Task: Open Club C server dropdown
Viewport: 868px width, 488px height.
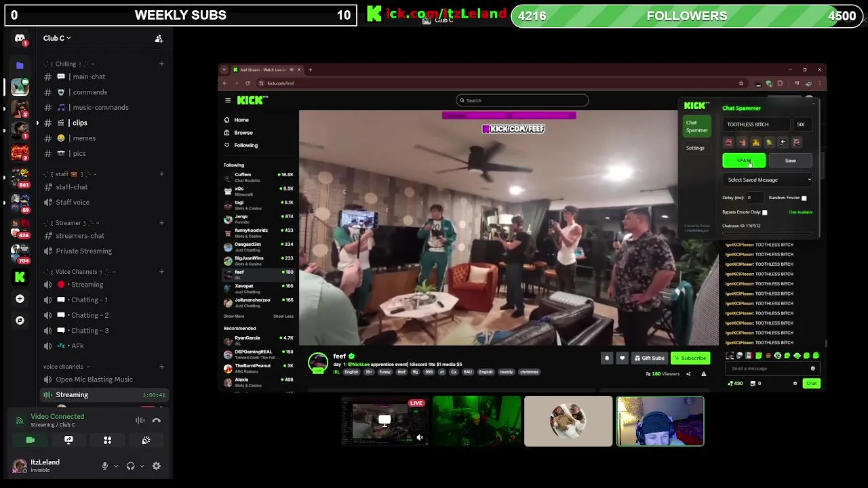Action: [57, 38]
